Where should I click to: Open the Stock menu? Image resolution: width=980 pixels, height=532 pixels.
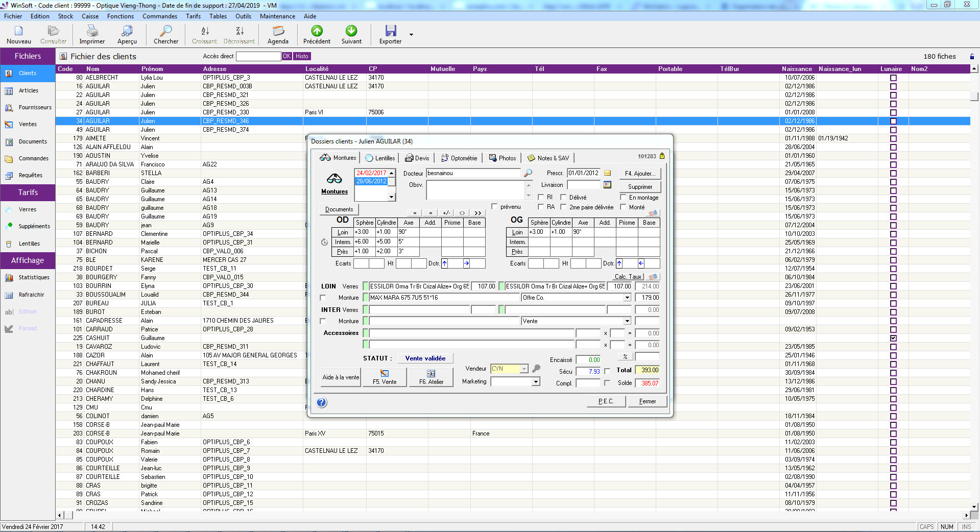tap(65, 16)
